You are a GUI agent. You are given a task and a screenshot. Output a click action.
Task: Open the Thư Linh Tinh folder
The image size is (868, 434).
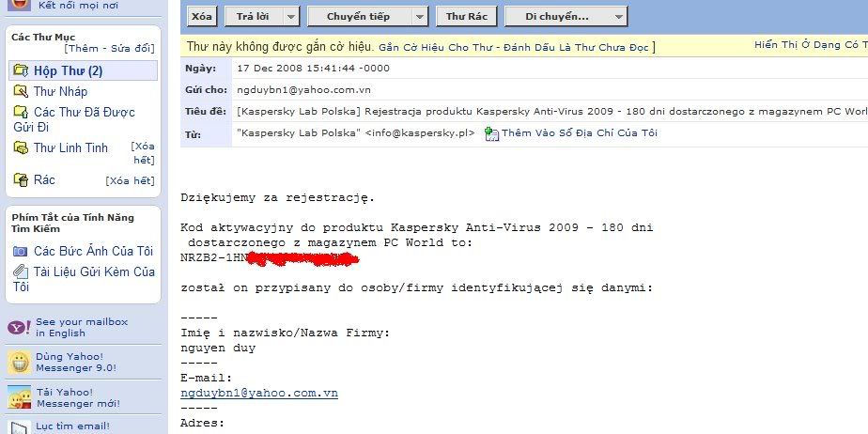point(70,147)
